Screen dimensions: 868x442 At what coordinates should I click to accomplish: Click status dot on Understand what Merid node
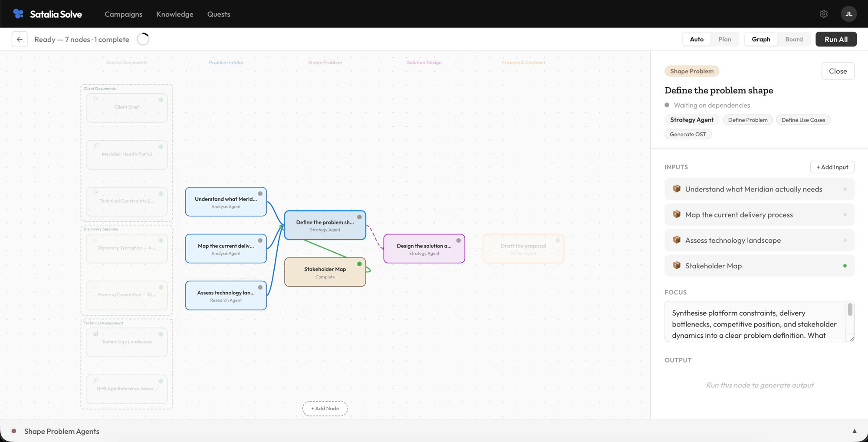[x=260, y=194]
